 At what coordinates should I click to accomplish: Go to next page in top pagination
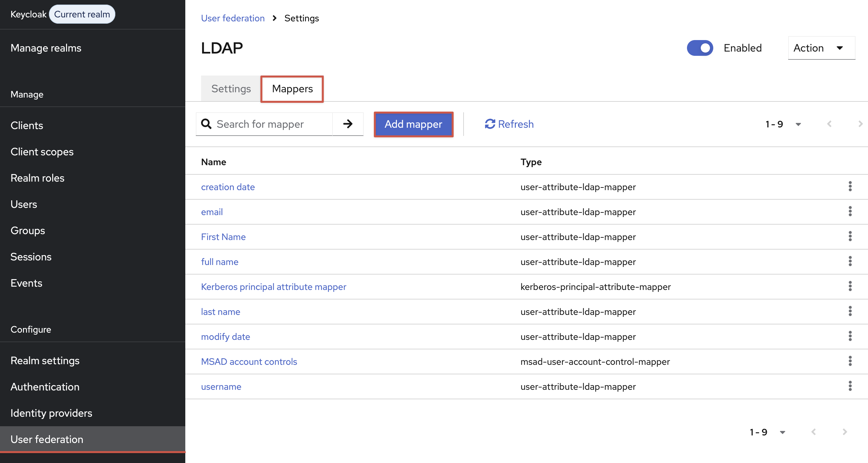(x=860, y=124)
